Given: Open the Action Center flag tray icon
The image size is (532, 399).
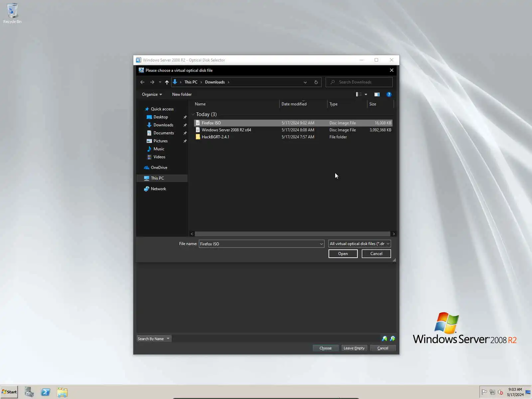Looking at the screenshot, I should [x=484, y=392].
